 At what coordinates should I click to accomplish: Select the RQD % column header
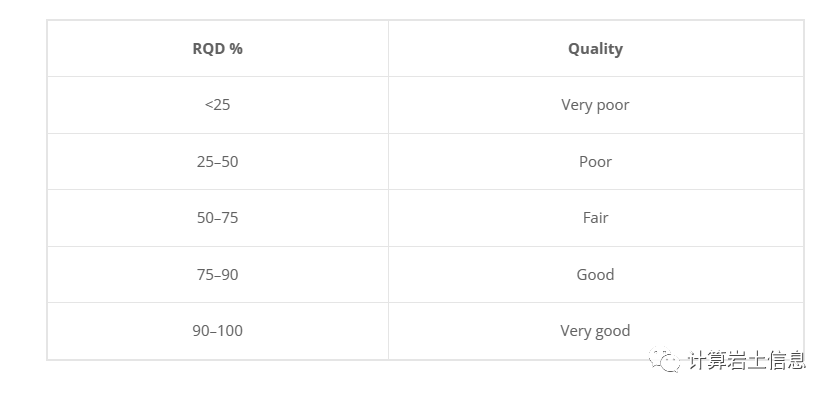[218, 48]
